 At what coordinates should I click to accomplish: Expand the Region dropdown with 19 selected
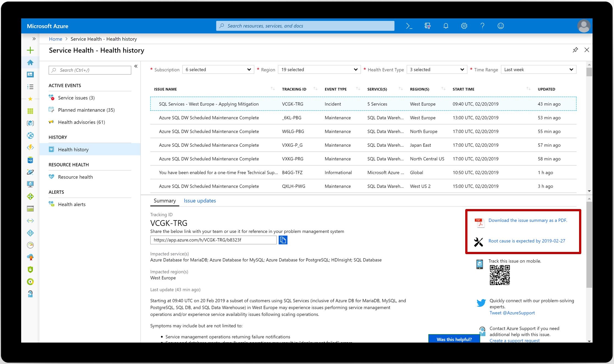pyautogui.click(x=319, y=70)
